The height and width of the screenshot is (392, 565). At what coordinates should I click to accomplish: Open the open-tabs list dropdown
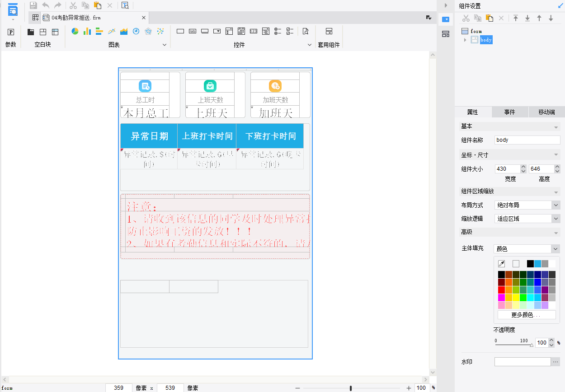[428, 18]
